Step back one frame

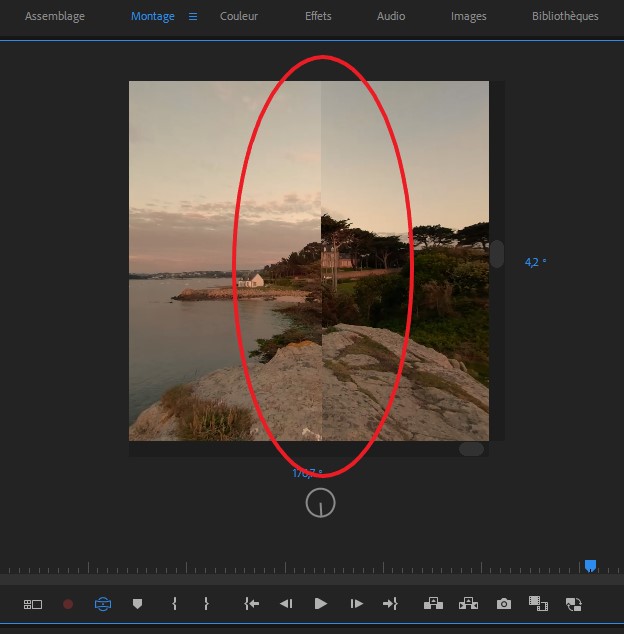click(286, 604)
